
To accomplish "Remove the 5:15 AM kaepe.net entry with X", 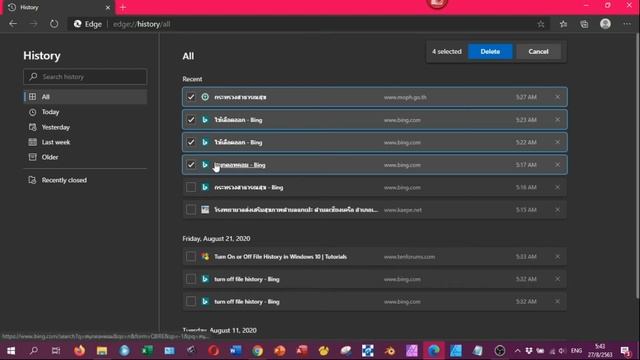I will (x=558, y=209).
